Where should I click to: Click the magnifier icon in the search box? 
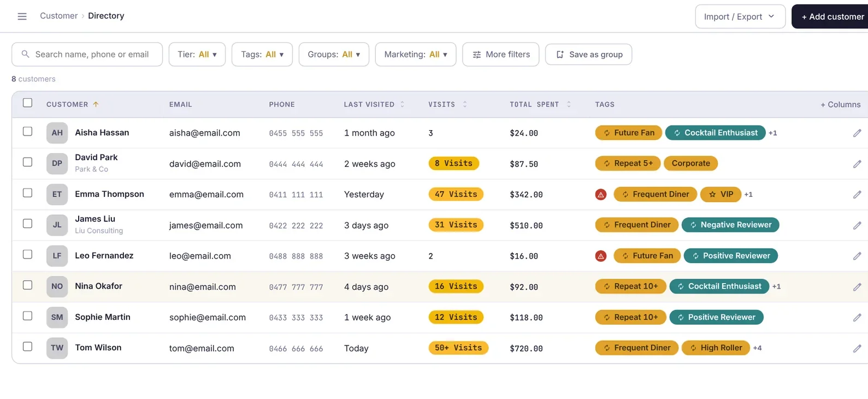coord(25,54)
